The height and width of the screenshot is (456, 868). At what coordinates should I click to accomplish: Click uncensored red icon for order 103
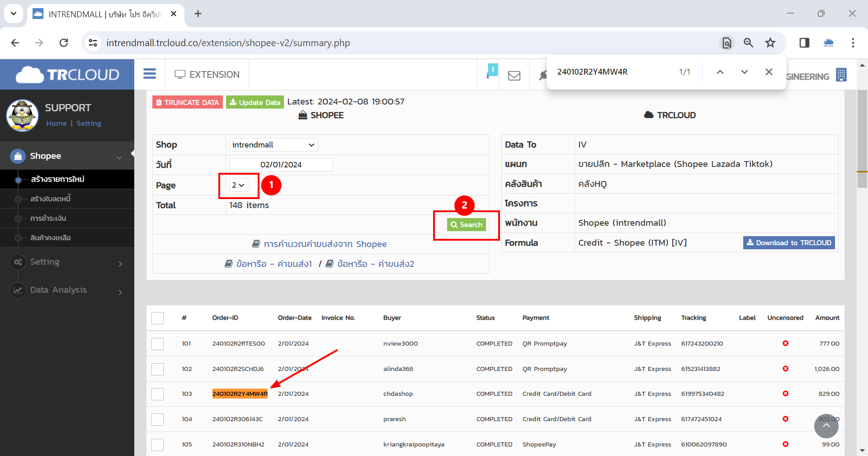786,394
